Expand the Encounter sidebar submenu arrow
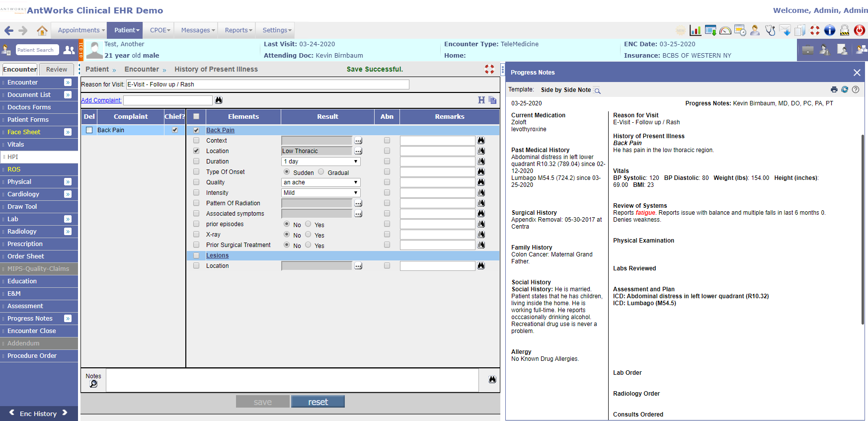The image size is (868, 421). pyautogui.click(x=68, y=83)
